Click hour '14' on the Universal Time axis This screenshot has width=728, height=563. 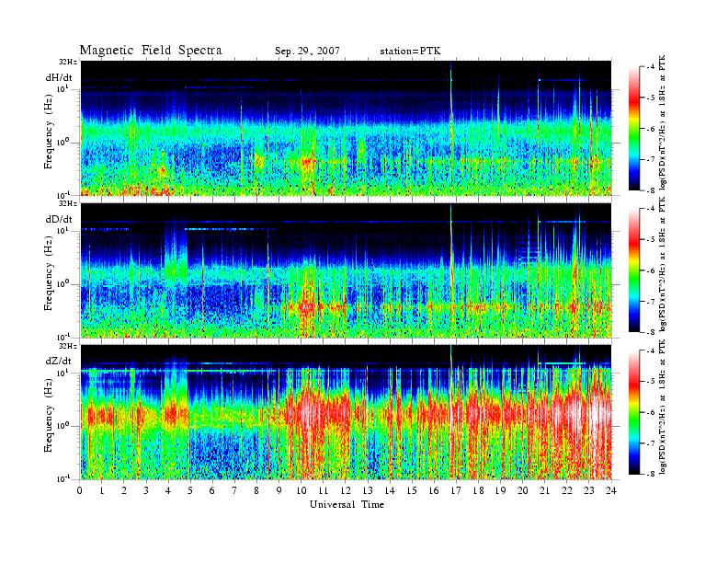[x=390, y=490]
